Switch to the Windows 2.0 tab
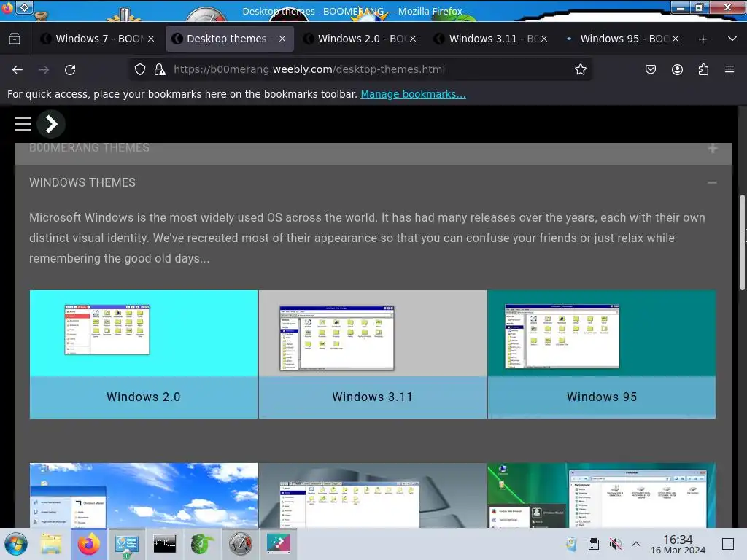The image size is (747, 560). pos(360,39)
